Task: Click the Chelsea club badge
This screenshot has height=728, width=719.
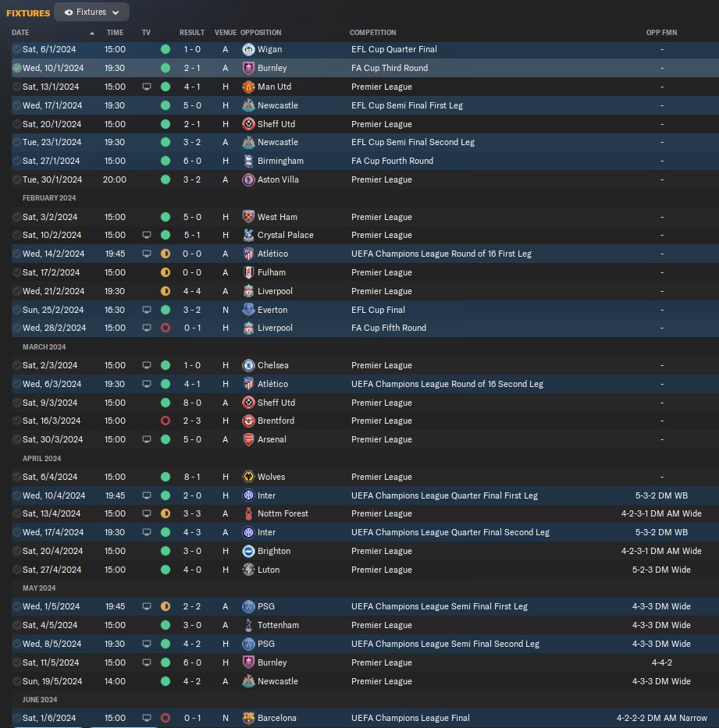Action: click(248, 365)
